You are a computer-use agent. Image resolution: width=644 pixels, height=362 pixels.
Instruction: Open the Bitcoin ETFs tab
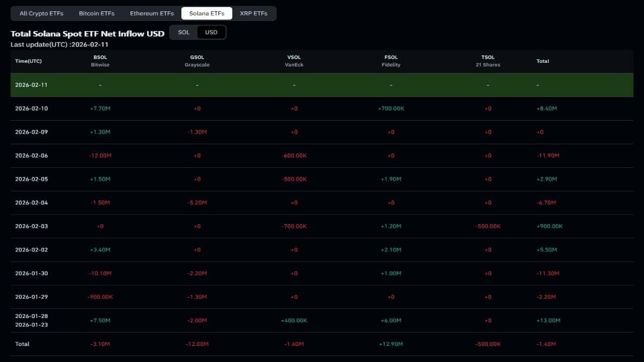click(x=97, y=13)
